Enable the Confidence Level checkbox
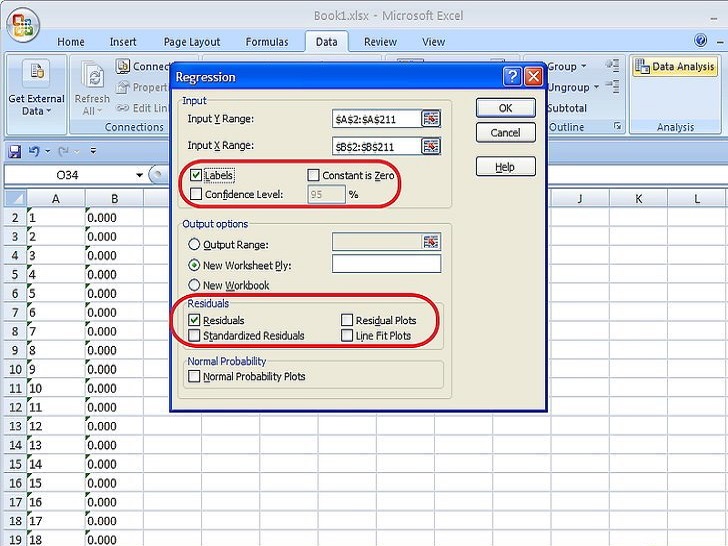The image size is (728, 546). tap(196, 194)
